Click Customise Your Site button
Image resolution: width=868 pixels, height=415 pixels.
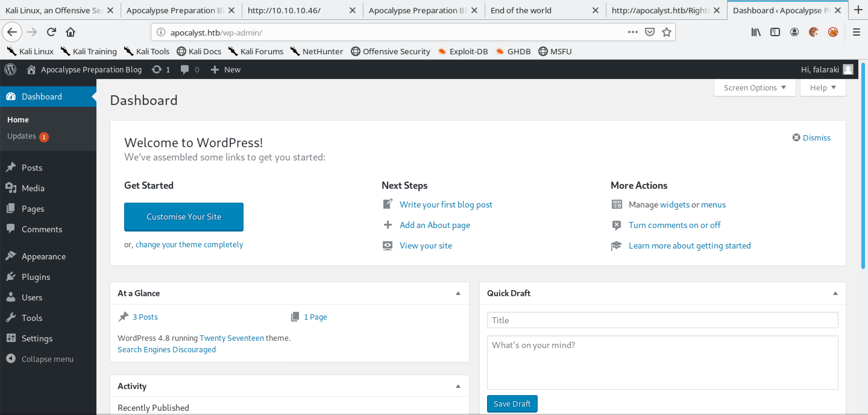[x=184, y=217]
